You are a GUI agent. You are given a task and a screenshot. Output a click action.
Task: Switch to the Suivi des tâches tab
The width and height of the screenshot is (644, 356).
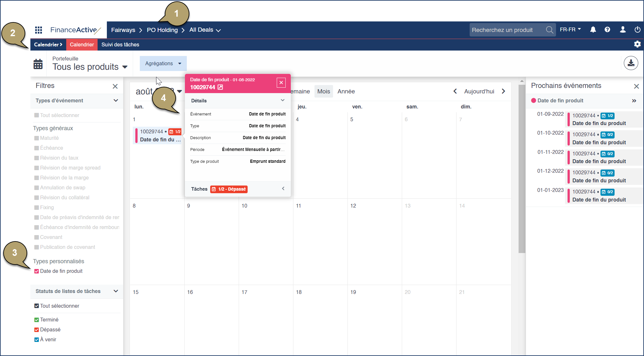point(120,44)
